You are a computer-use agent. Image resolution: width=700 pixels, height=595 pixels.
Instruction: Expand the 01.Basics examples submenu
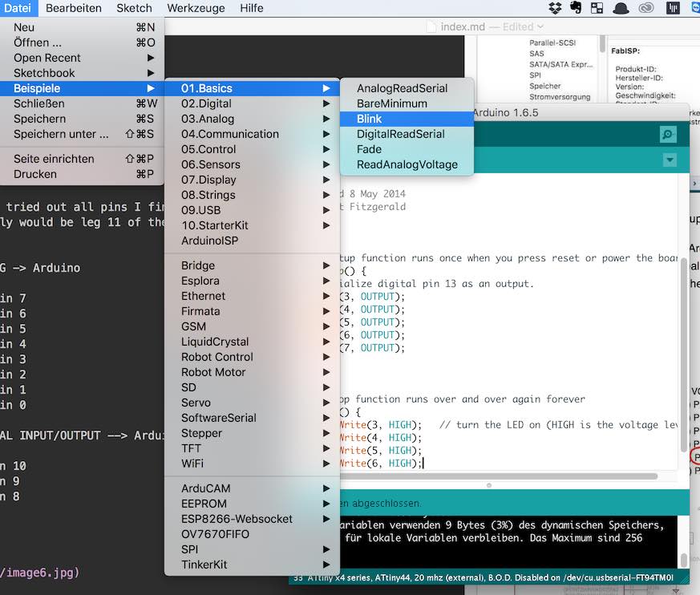point(253,88)
